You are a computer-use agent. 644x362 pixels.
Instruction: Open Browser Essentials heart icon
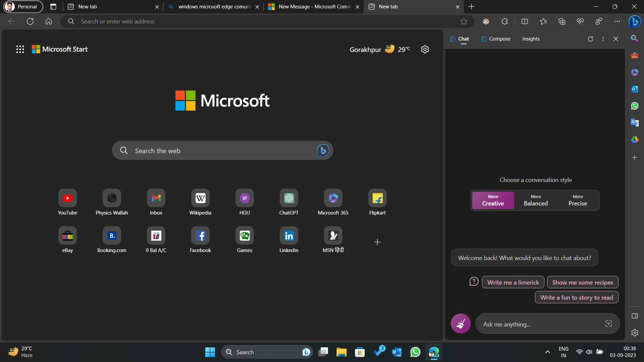click(x=580, y=21)
